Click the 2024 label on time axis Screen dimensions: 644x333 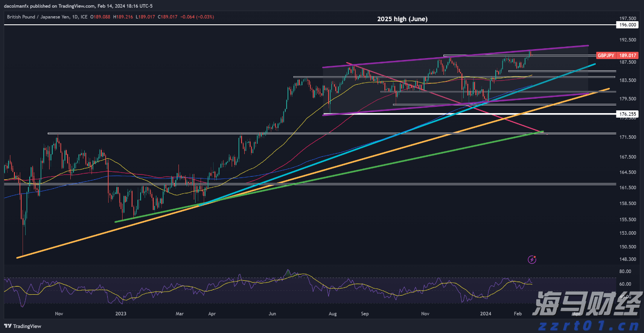click(x=485, y=313)
